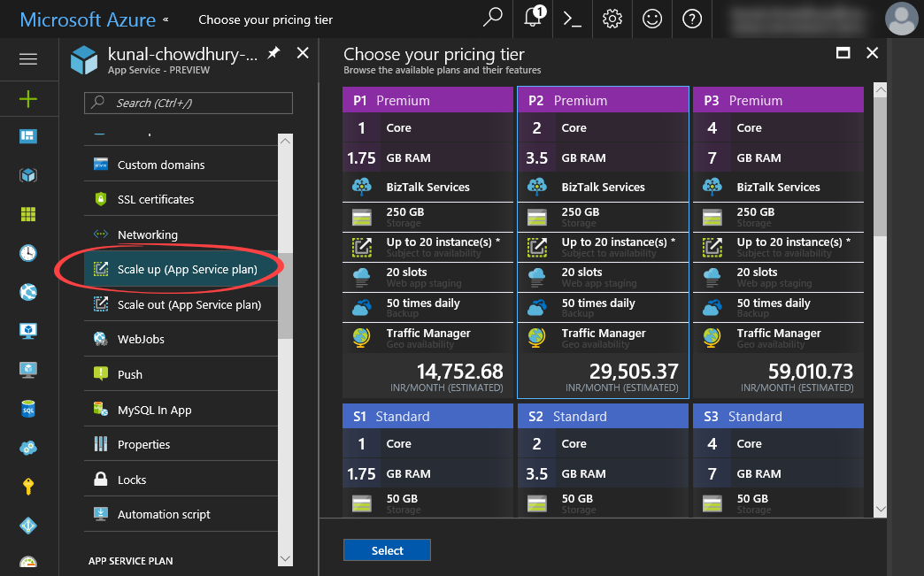The image size is (924, 576).
Task: Click the App Service cube header icon
Action: pyautogui.click(x=84, y=60)
